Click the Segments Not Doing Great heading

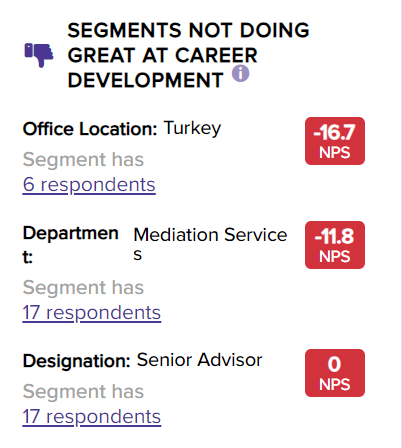188,55
